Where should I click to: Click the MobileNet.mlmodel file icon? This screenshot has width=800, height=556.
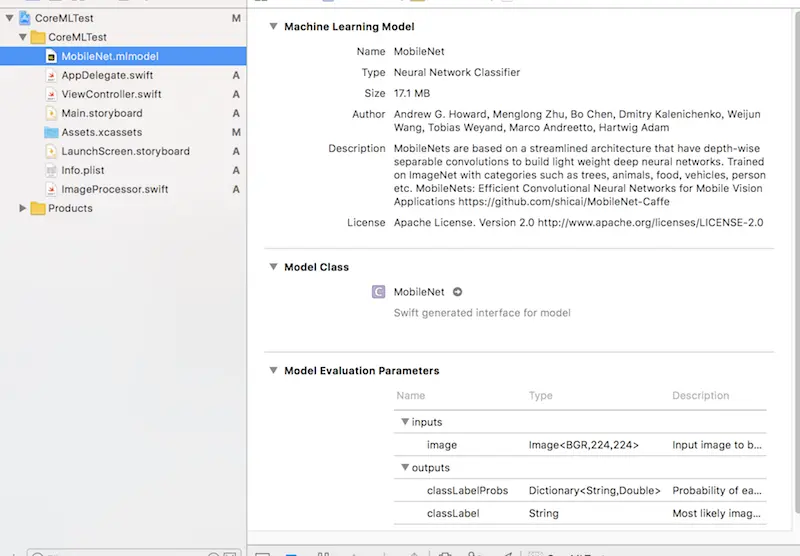(51, 56)
